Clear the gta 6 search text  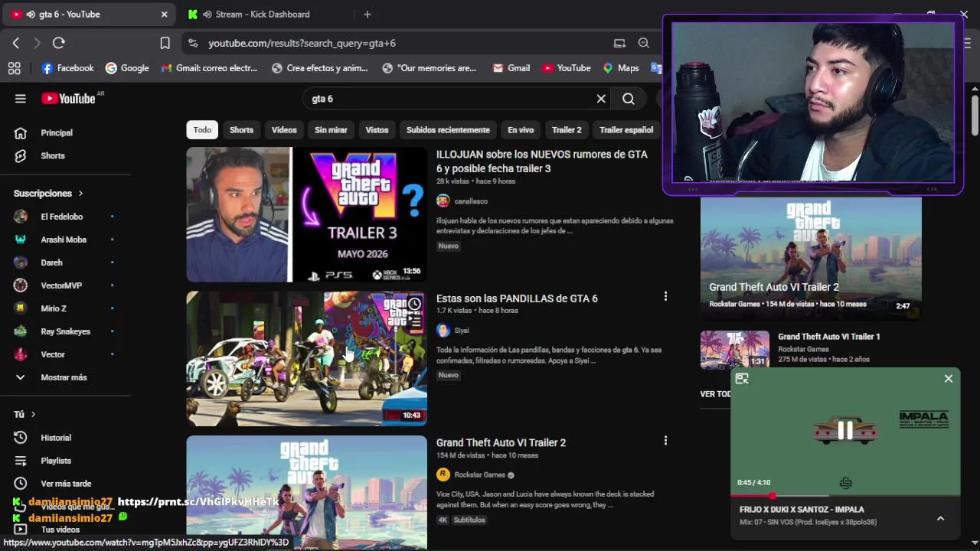[601, 99]
